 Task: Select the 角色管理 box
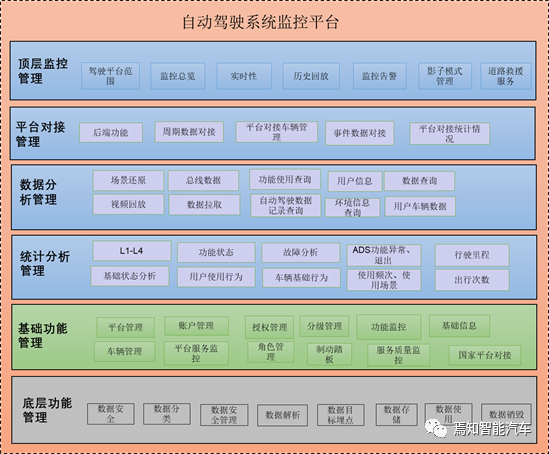[x=270, y=352]
